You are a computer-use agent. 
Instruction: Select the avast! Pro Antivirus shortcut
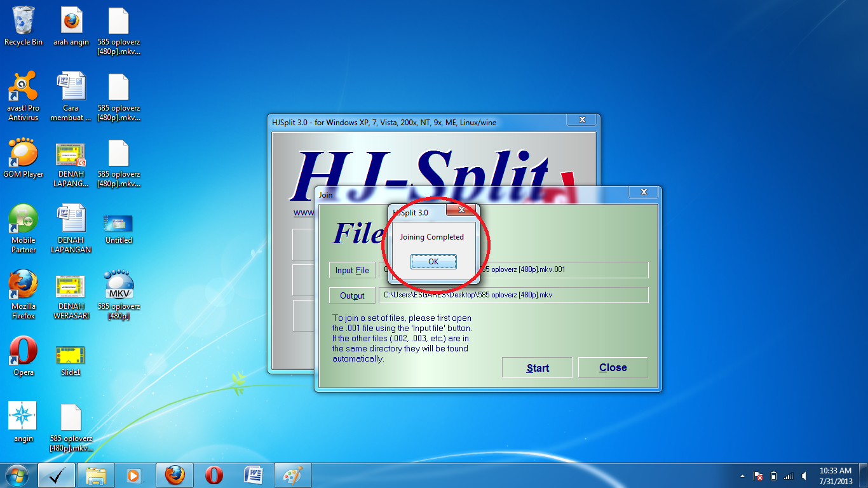[24, 97]
